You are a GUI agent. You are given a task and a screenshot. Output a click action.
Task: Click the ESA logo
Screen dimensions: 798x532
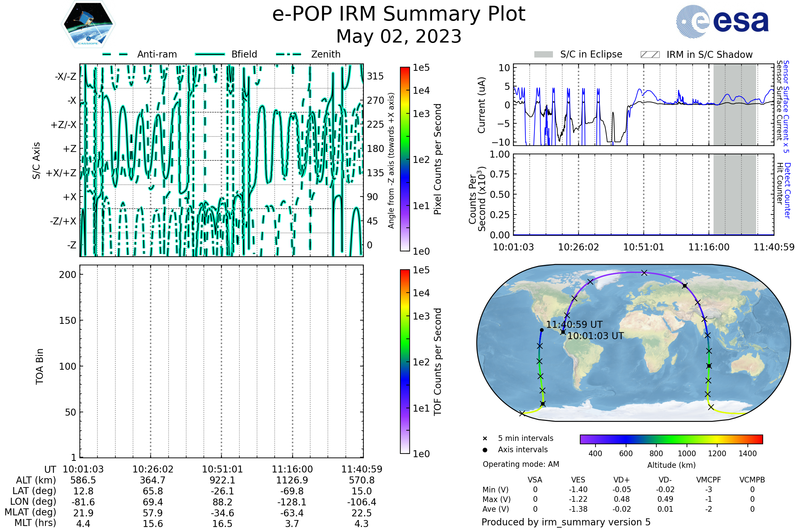click(722, 21)
